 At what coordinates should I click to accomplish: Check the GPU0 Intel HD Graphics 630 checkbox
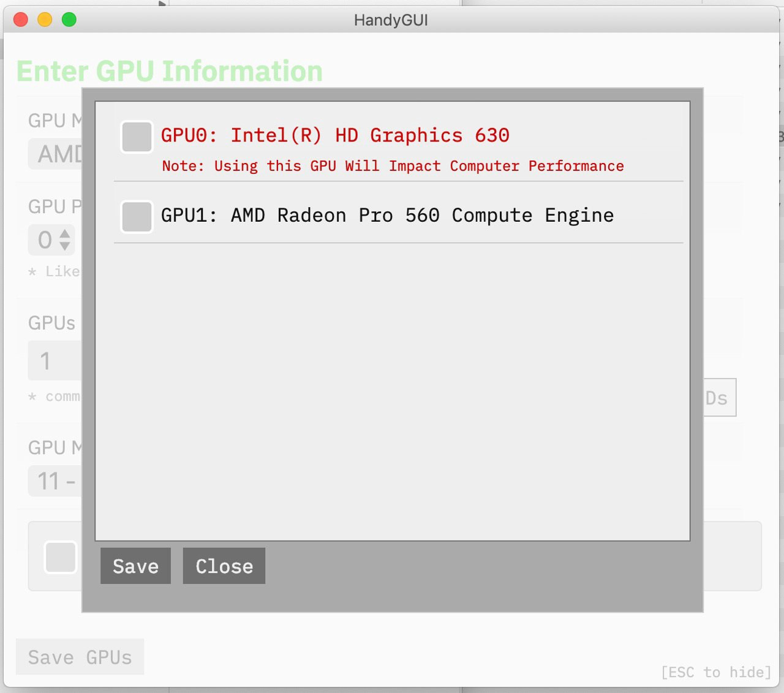[137, 137]
